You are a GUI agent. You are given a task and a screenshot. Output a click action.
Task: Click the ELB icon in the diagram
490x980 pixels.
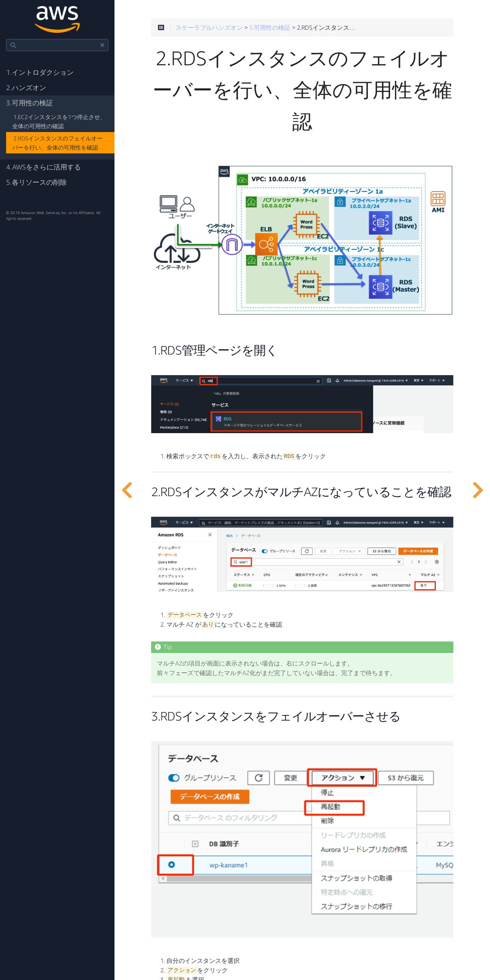coord(266,244)
